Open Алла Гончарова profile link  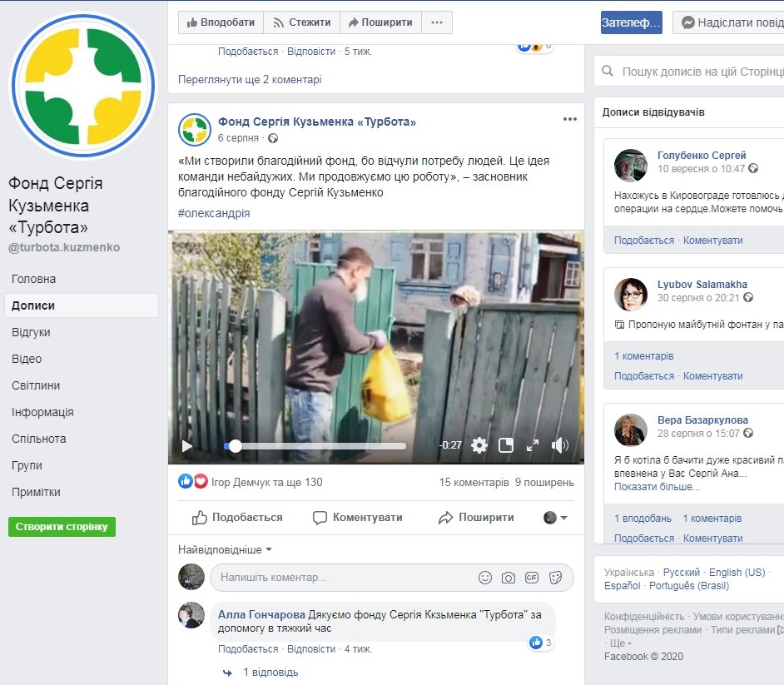click(261, 614)
